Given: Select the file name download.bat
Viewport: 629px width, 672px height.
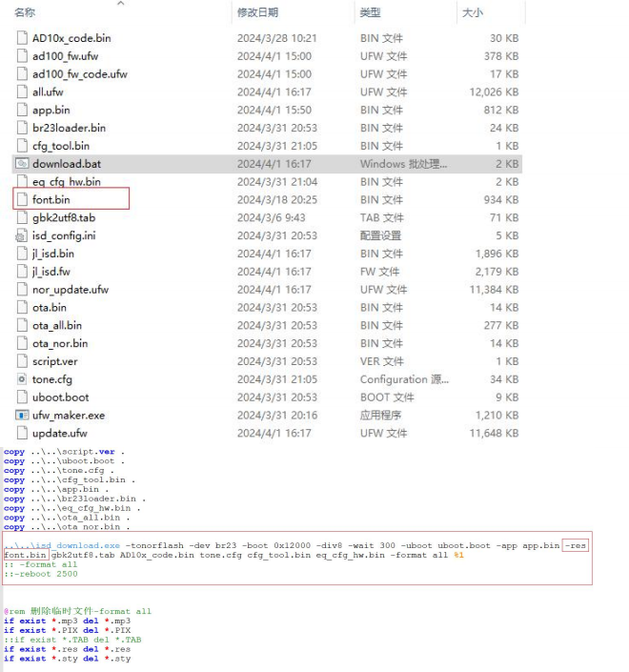Looking at the screenshot, I should [67, 164].
